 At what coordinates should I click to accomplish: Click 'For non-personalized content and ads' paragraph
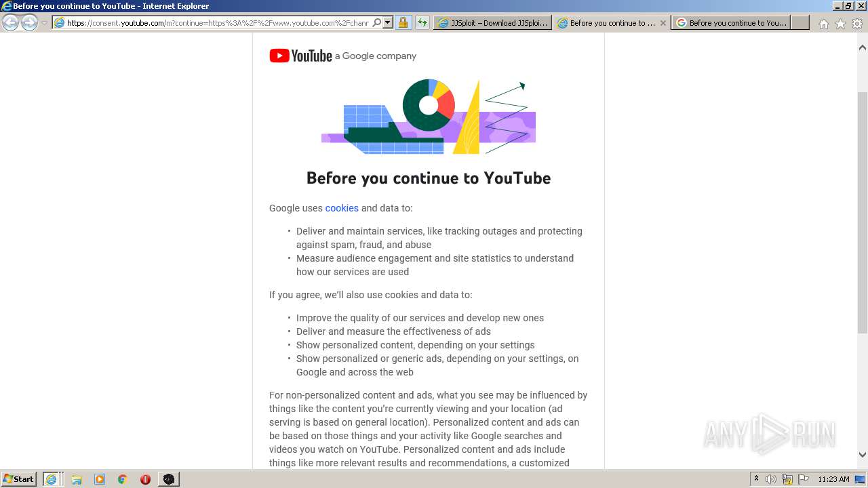[x=429, y=429]
